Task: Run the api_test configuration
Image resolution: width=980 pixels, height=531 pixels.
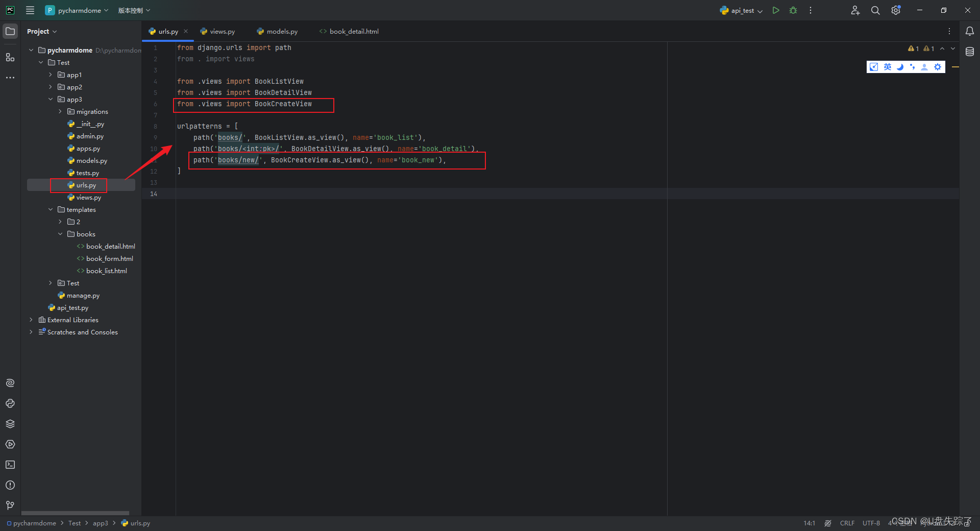Action: [775, 10]
